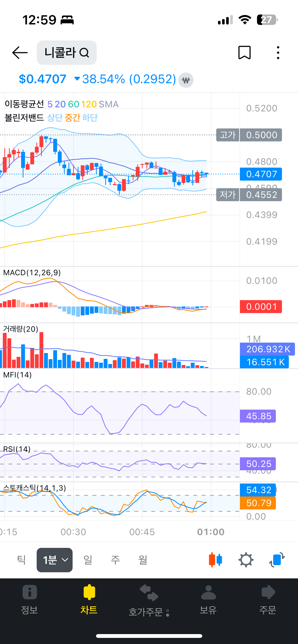Tap the 12:59 clock in status bar
The image size is (298, 644).
39,20
